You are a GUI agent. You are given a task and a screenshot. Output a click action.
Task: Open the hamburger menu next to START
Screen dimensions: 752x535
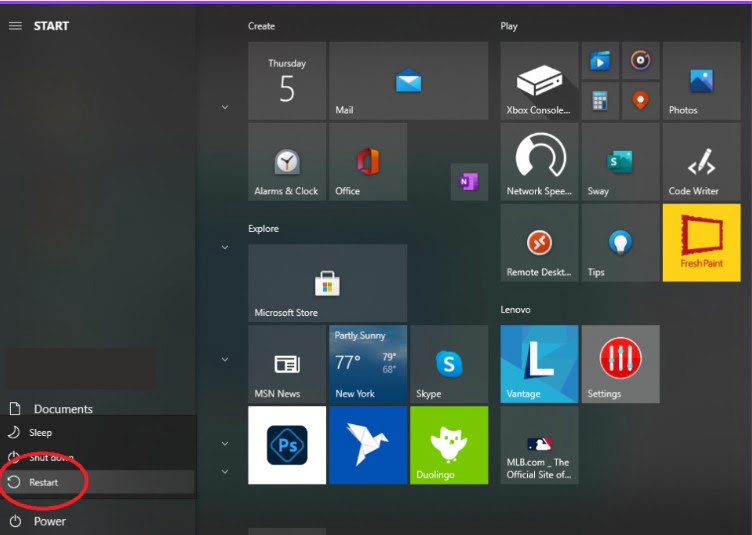pos(15,26)
